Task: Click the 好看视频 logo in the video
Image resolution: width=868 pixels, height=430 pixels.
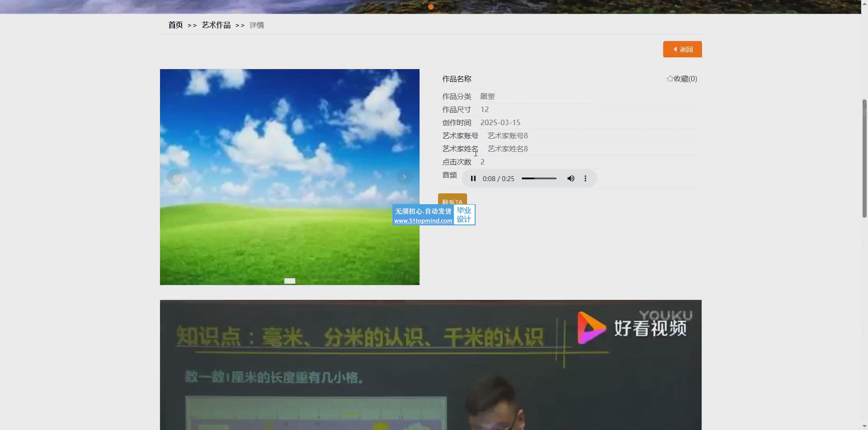Action: tap(633, 327)
